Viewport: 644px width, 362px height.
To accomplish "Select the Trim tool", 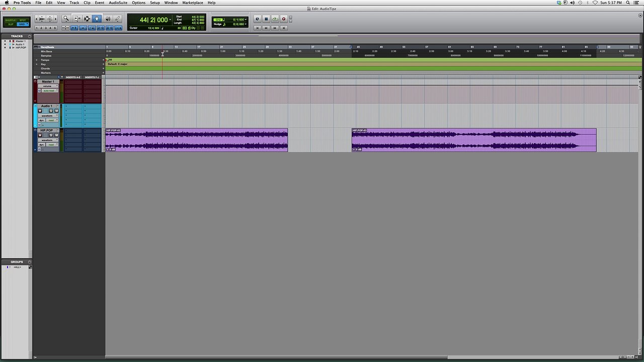I will pyautogui.click(x=77, y=18).
